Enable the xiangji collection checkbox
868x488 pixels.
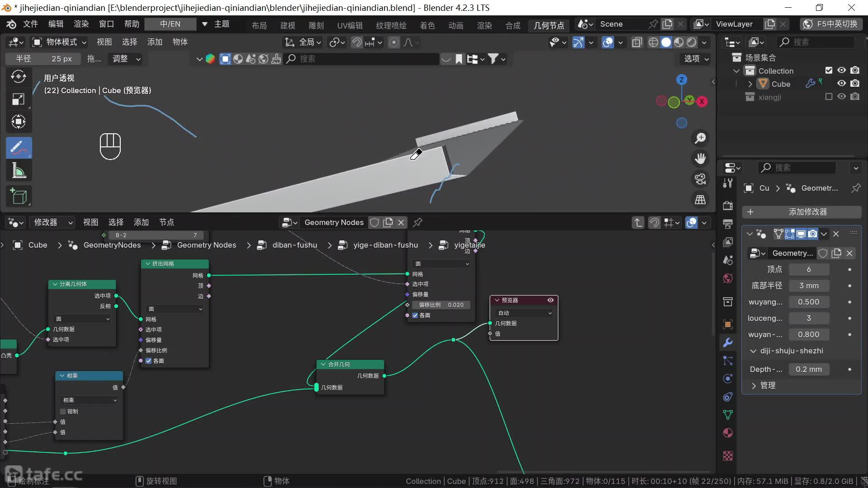(x=829, y=97)
